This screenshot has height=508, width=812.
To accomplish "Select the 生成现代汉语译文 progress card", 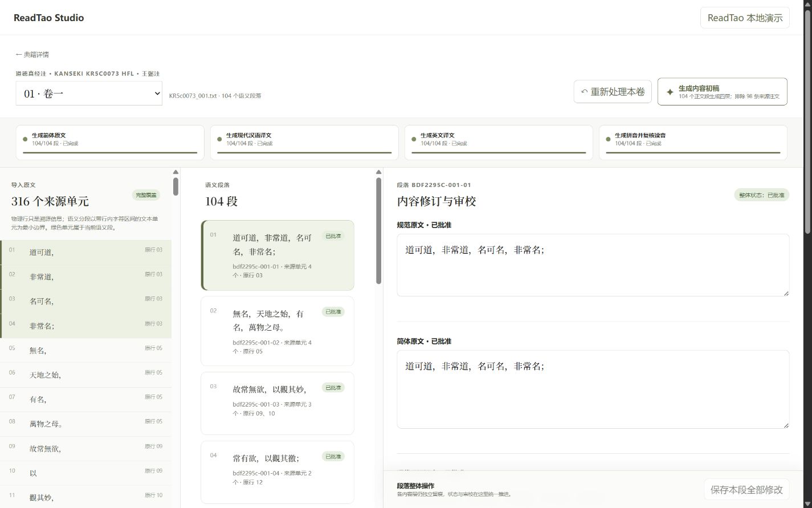I will (x=304, y=143).
